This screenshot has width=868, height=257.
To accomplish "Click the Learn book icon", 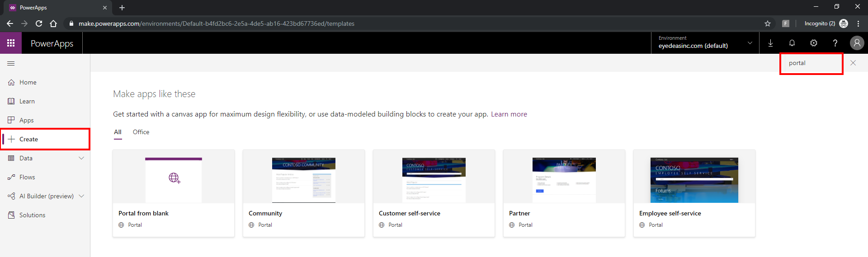I will pyautogui.click(x=11, y=101).
